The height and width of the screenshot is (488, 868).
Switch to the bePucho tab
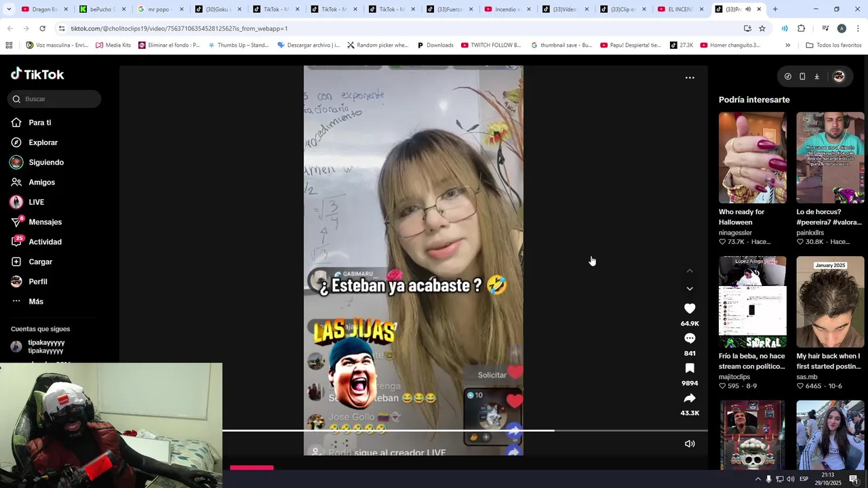[x=102, y=9]
